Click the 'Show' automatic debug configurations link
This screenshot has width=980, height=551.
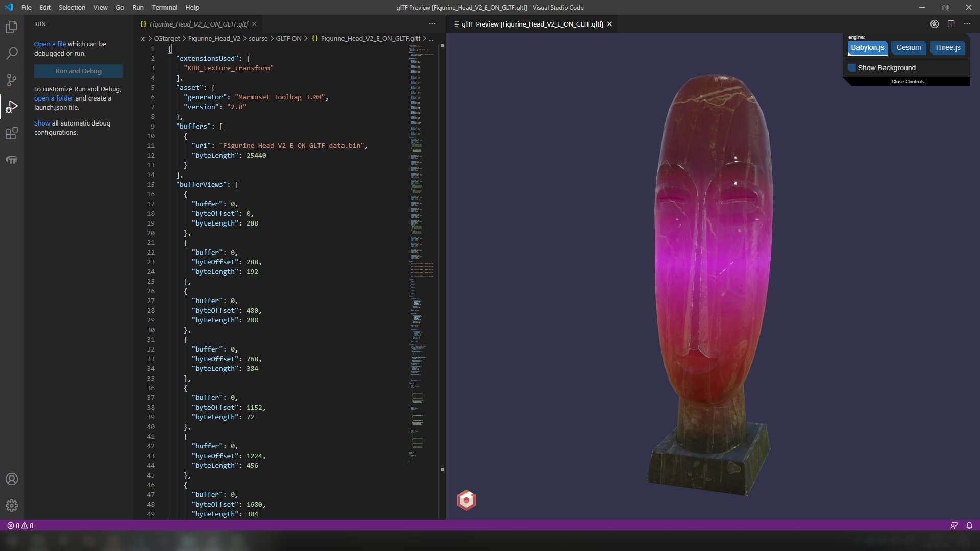click(x=42, y=123)
